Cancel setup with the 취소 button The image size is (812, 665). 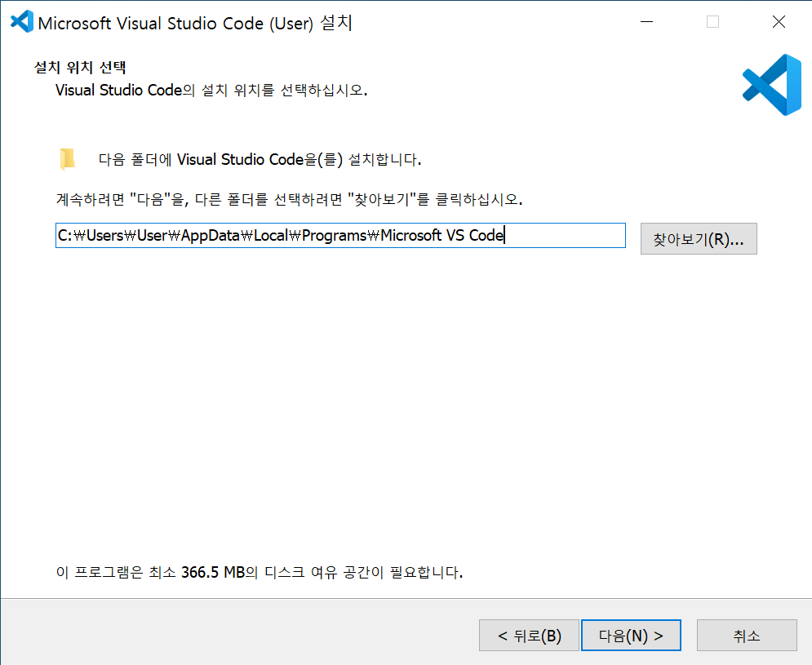point(746,636)
